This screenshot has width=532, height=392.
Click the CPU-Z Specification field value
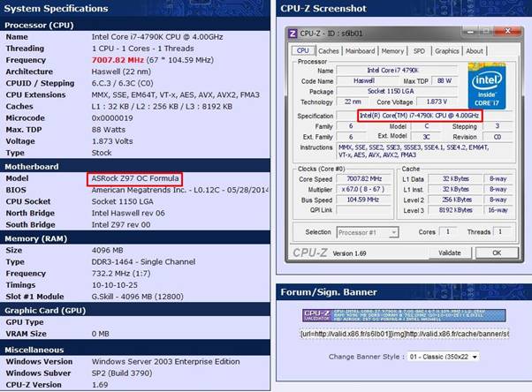420,116
